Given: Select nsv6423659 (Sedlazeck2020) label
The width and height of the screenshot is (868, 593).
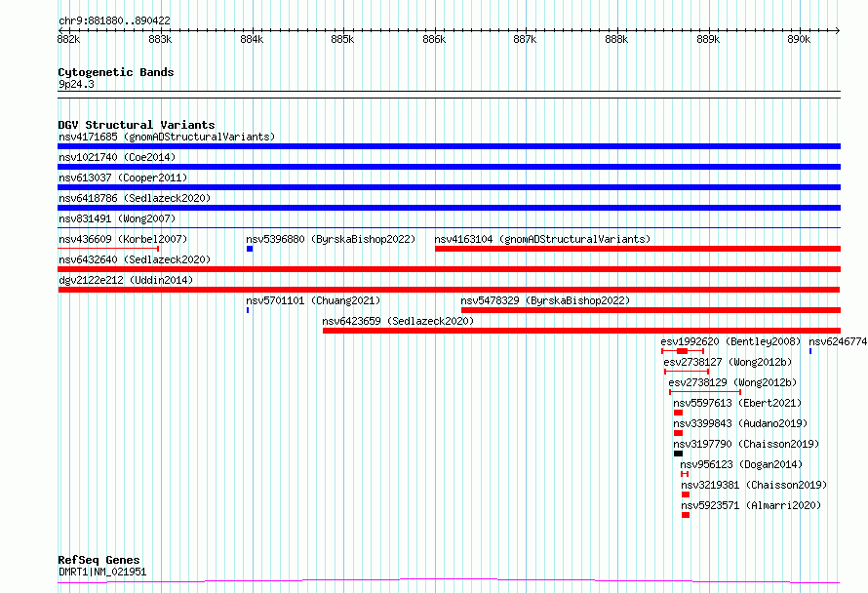Looking at the screenshot, I should [398, 321].
